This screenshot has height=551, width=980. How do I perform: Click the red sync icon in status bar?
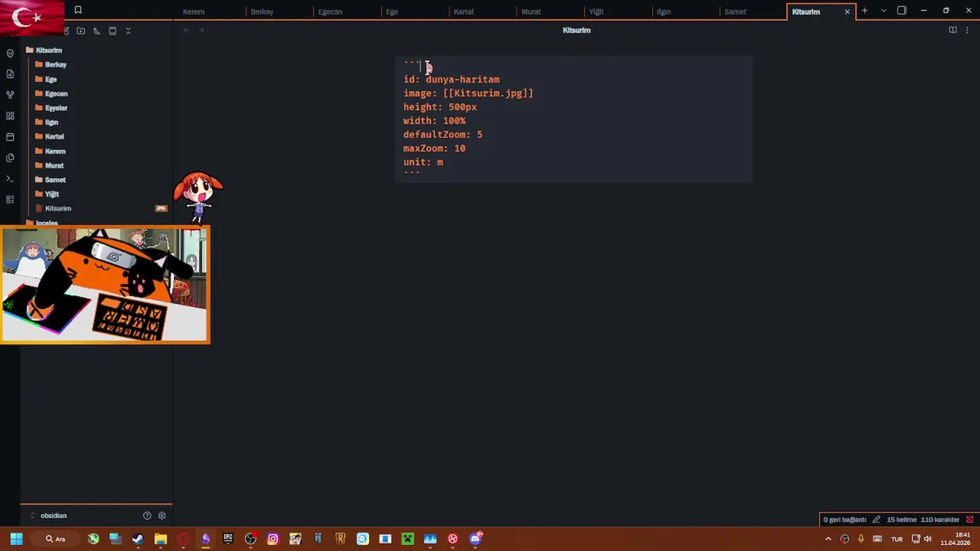click(969, 520)
